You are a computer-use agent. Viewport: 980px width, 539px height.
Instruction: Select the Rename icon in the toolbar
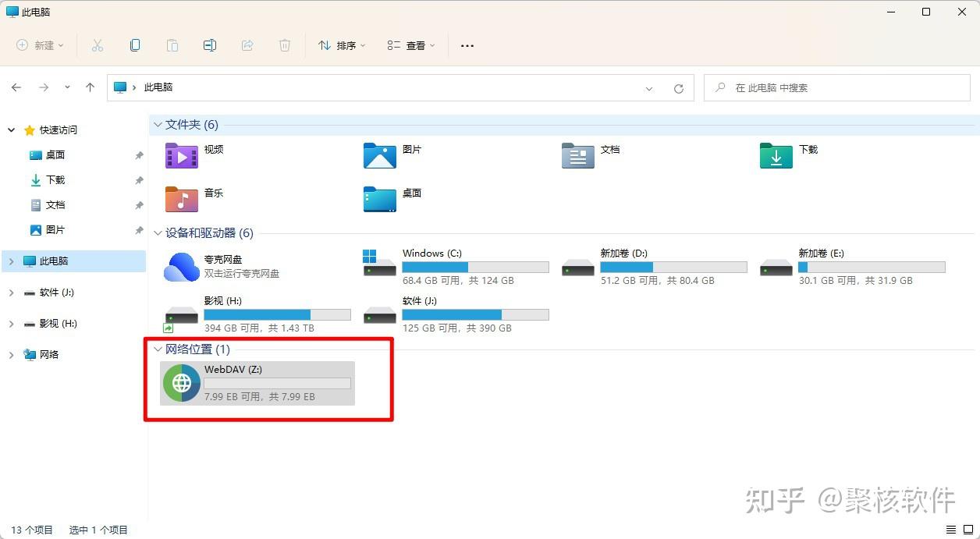pos(210,45)
